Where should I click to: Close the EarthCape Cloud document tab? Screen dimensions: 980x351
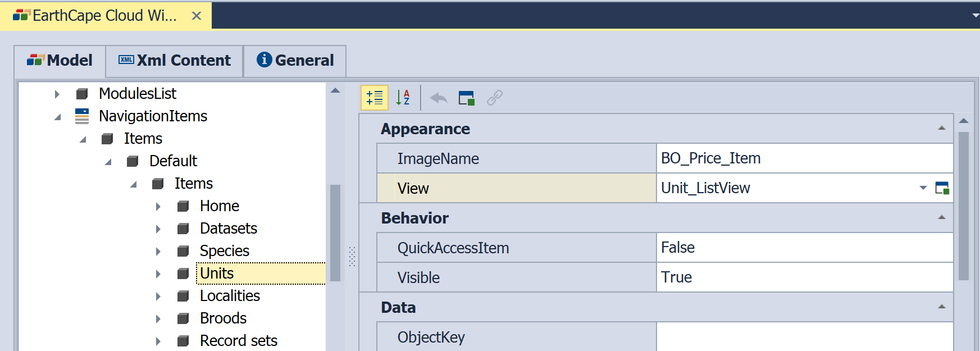click(197, 16)
